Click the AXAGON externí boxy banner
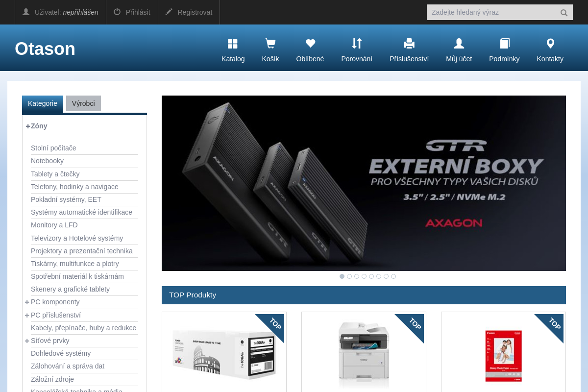Viewport: 588px width, 392px height. [364, 183]
